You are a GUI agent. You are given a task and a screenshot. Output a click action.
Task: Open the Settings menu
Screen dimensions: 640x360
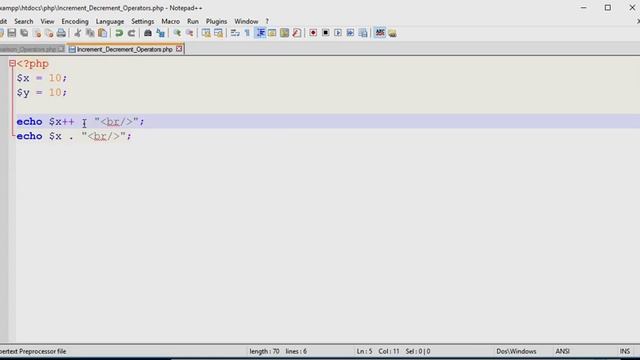(142, 21)
